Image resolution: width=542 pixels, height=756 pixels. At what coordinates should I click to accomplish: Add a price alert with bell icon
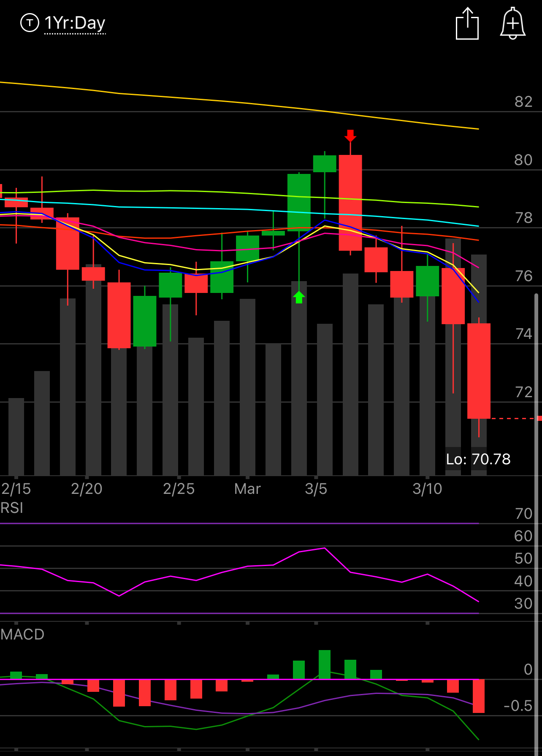tap(513, 24)
